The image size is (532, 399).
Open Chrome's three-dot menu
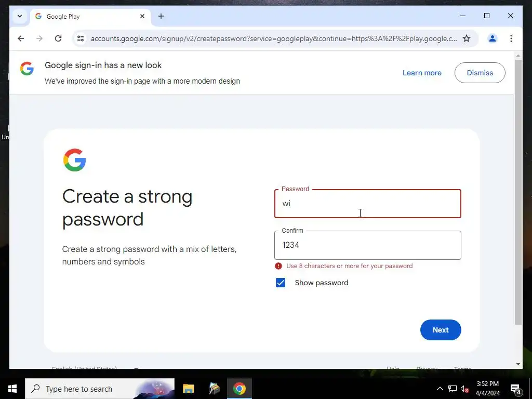click(x=511, y=38)
